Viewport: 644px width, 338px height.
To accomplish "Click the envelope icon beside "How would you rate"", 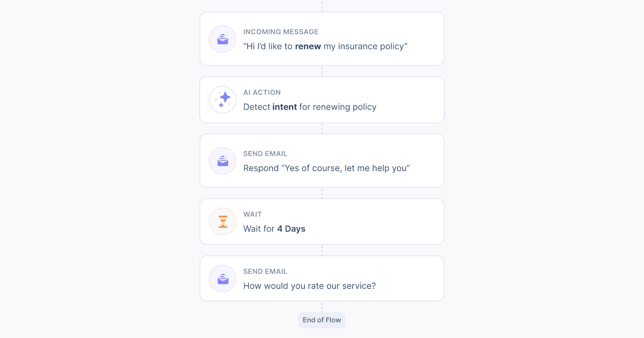I will [x=223, y=278].
